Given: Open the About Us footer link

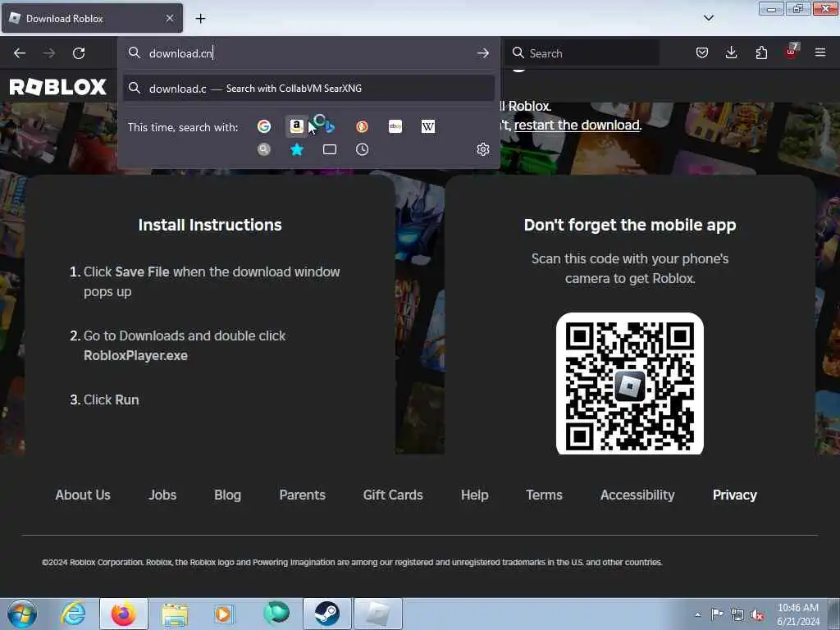Looking at the screenshot, I should (x=83, y=495).
